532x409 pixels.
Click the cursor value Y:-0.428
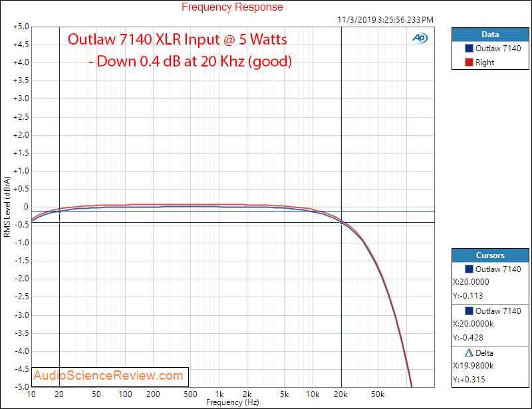coord(468,338)
